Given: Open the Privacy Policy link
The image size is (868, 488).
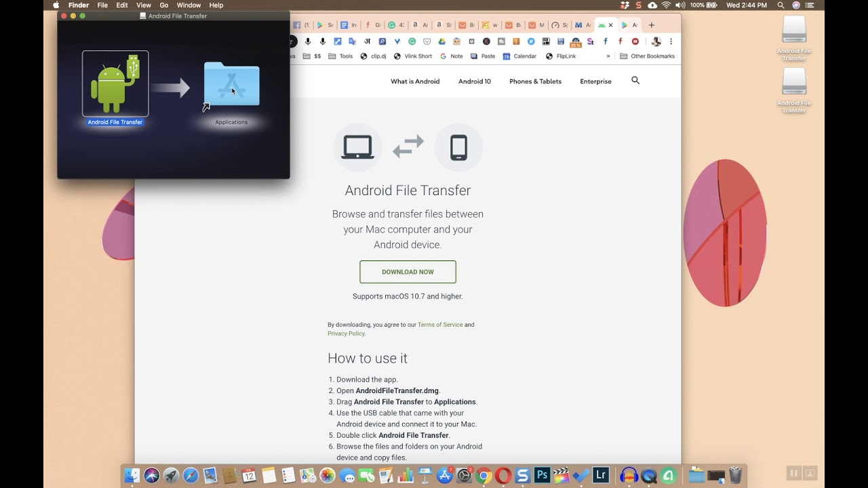Looking at the screenshot, I should tap(346, 333).
